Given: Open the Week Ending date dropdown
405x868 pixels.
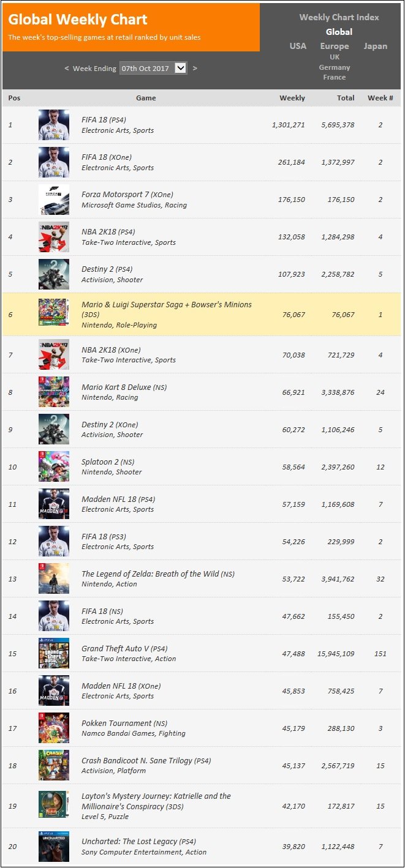Looking at the screenshot, I should 153,68.
